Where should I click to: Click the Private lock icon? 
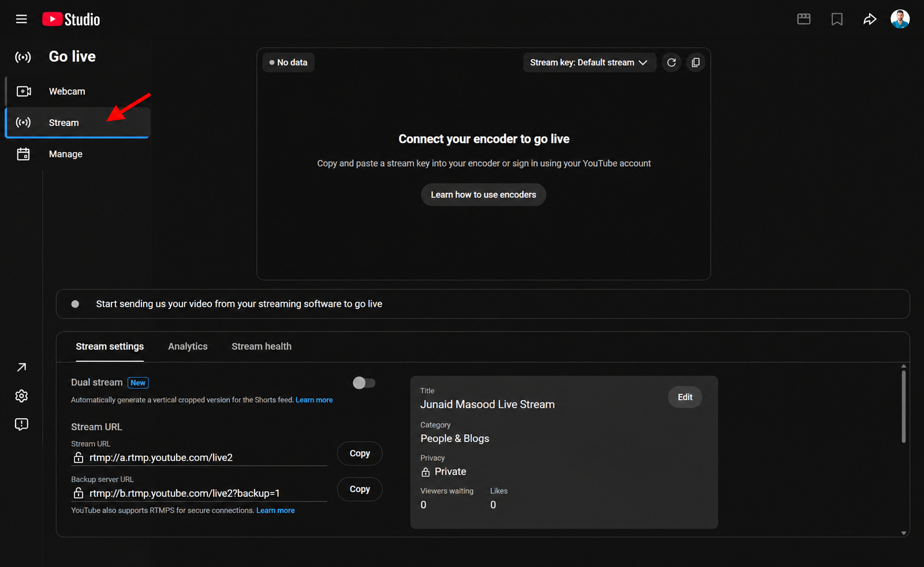point(425,472)
